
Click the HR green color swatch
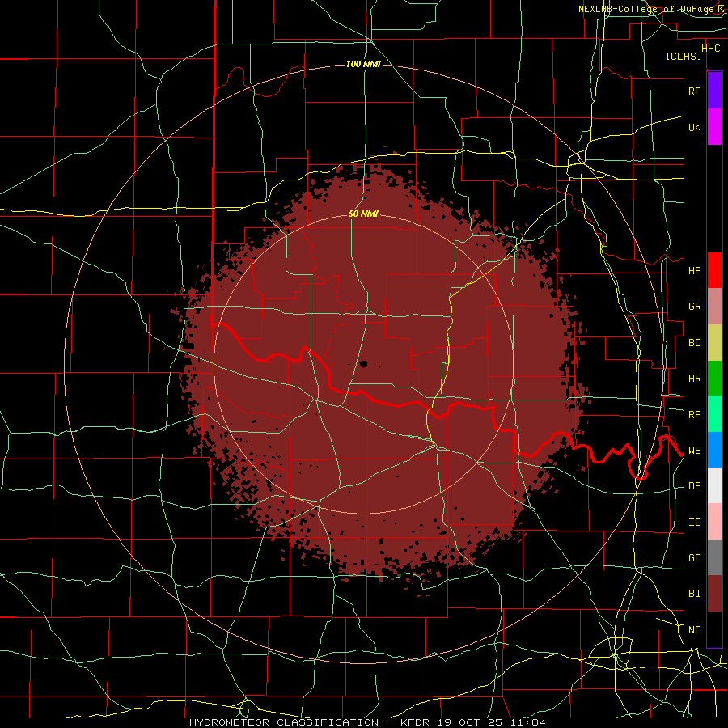coord(714,379)
